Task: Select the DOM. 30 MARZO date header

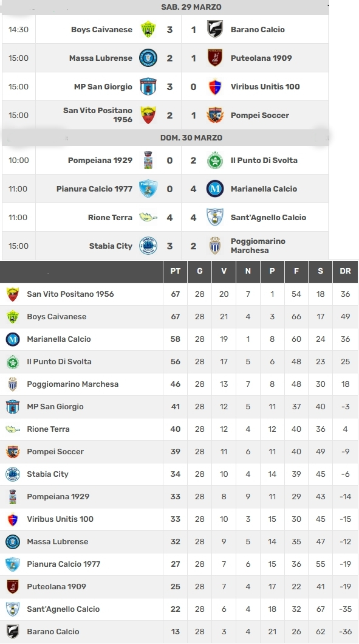Action: point(191,137)
